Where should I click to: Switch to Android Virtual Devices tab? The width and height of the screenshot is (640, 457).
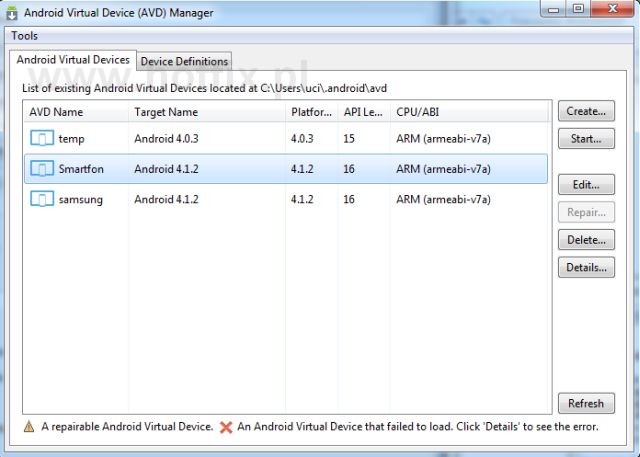[x=73, y=60]
